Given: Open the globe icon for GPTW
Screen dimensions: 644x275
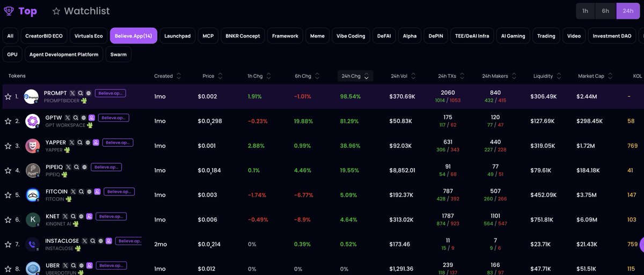Looking at the screenshot, I should (83, 118).
